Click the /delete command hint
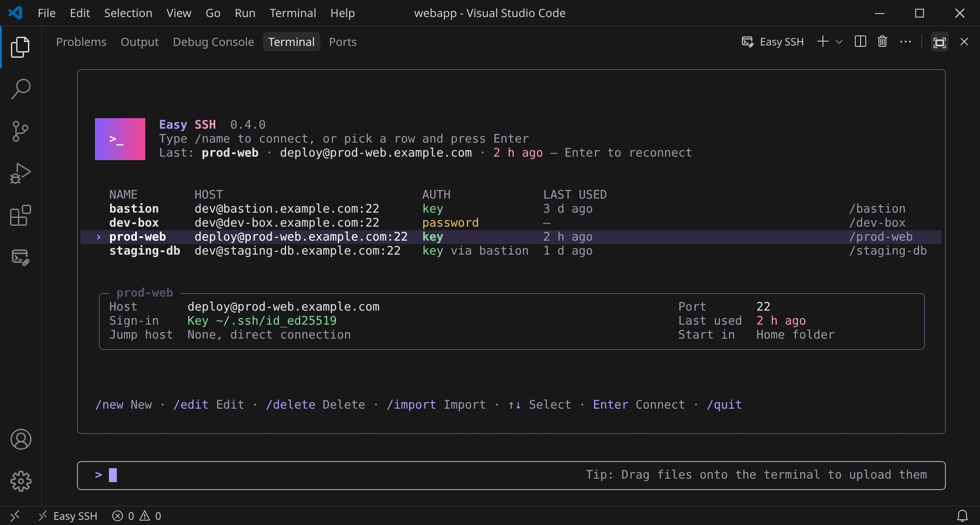This screenshot has height=525, width=980. tap(290, 405)
